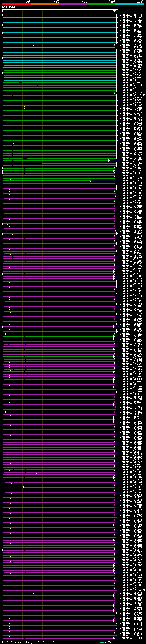
Task: Click the UniRef100_A9P257 hit label
Action: 131,231
